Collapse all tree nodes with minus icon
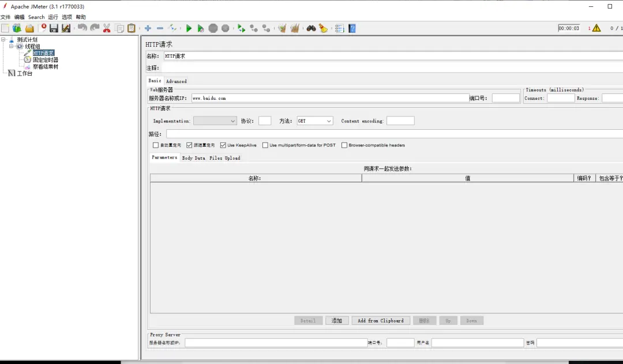 coord(160,28)
